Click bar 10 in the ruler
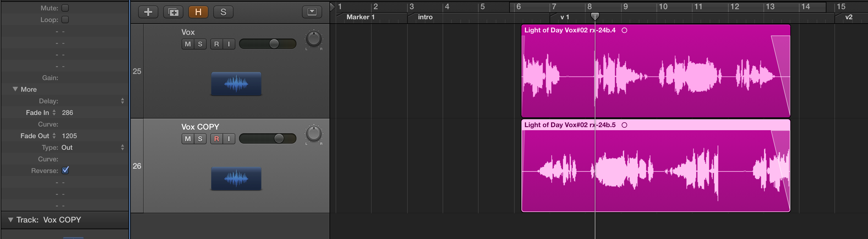The height and width of the screenshot is (239, 868). pos(663,6)
